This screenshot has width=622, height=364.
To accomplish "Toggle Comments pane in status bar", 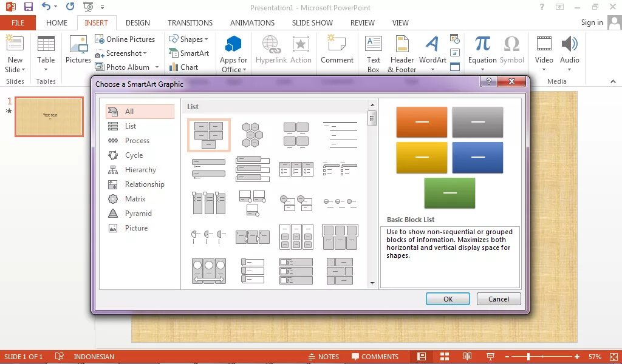I will pos(375,357).
